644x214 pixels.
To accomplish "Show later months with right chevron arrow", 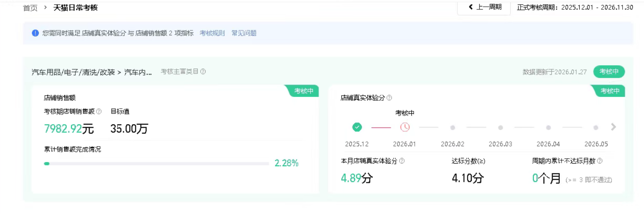I will [614, 127].
